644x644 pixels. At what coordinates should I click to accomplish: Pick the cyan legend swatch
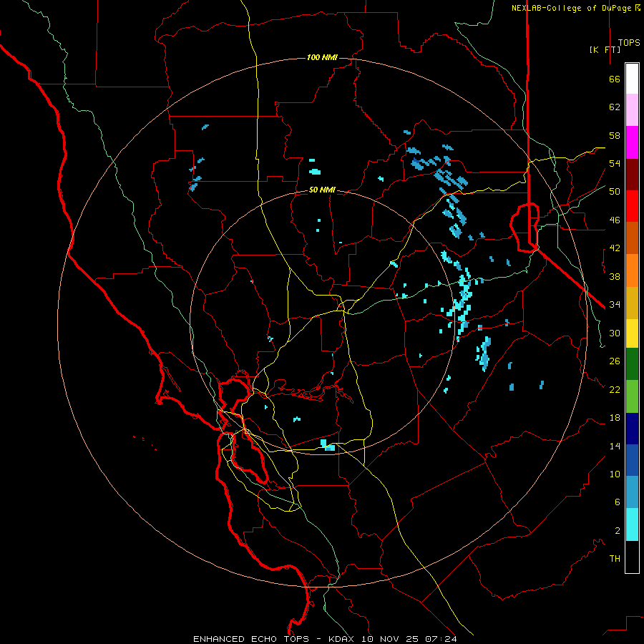pos(632,525)
